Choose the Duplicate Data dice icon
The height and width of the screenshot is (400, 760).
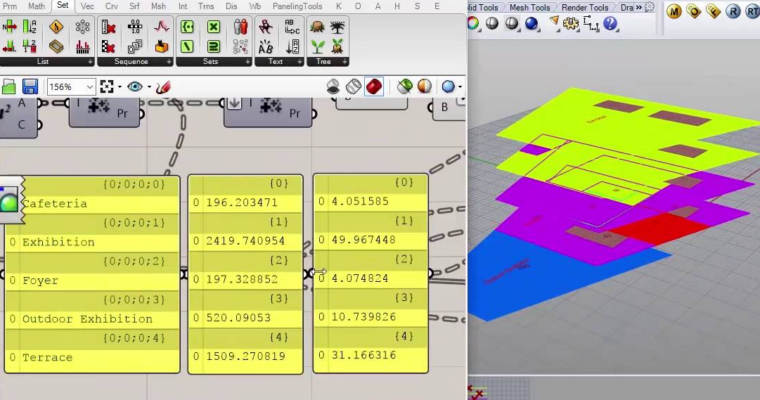click(x=135, y=47)
